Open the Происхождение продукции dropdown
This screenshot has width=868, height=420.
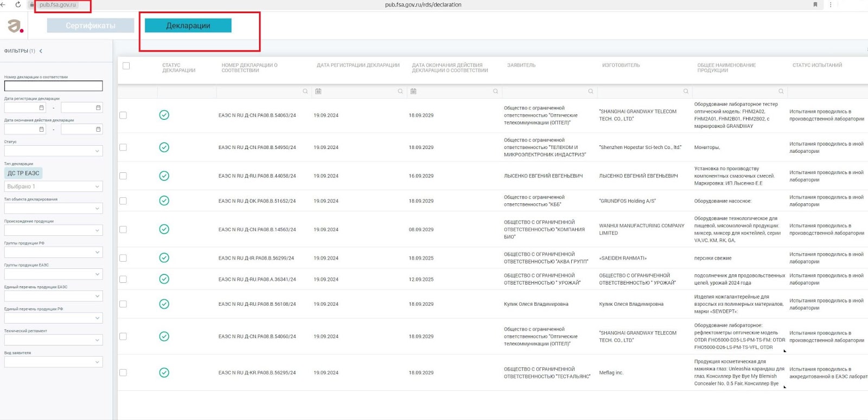pyautogui.click(x=53, y=230)
